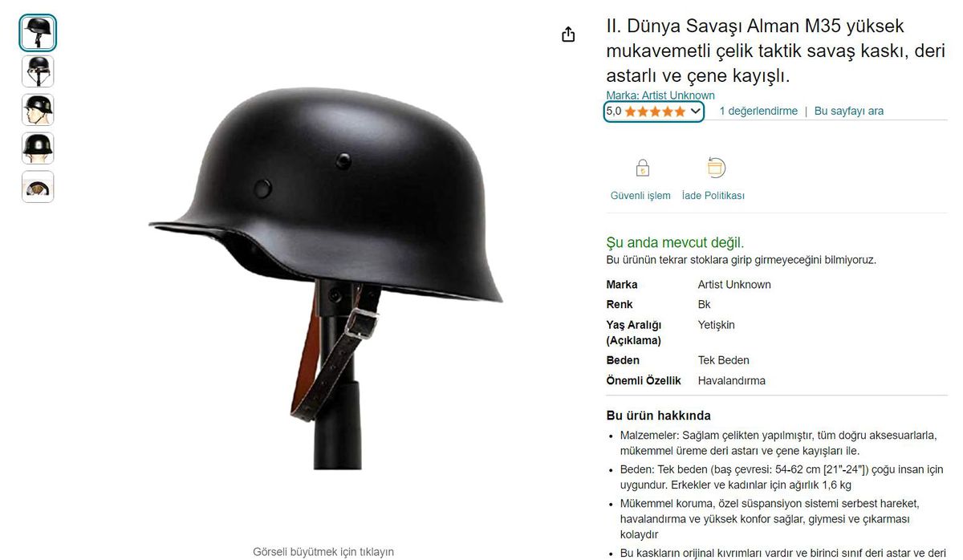963x560 pixels.
Task: Select the second helmet thumbnail with strap
Action: 38,71
